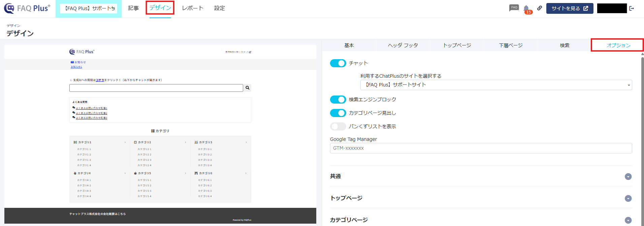Switch to the 下層ページ tab

(511, 45)
